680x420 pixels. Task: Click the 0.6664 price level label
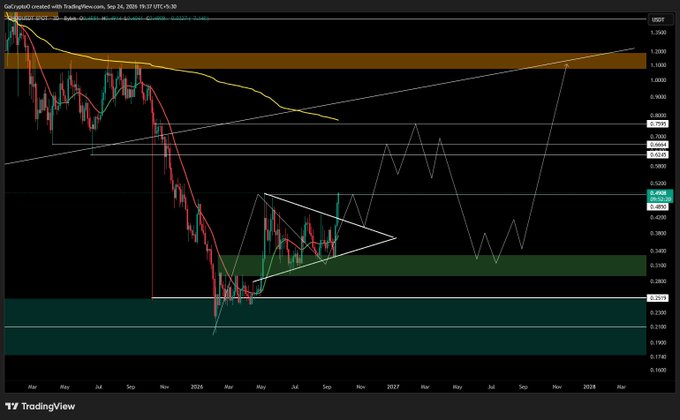click(658, 144)
